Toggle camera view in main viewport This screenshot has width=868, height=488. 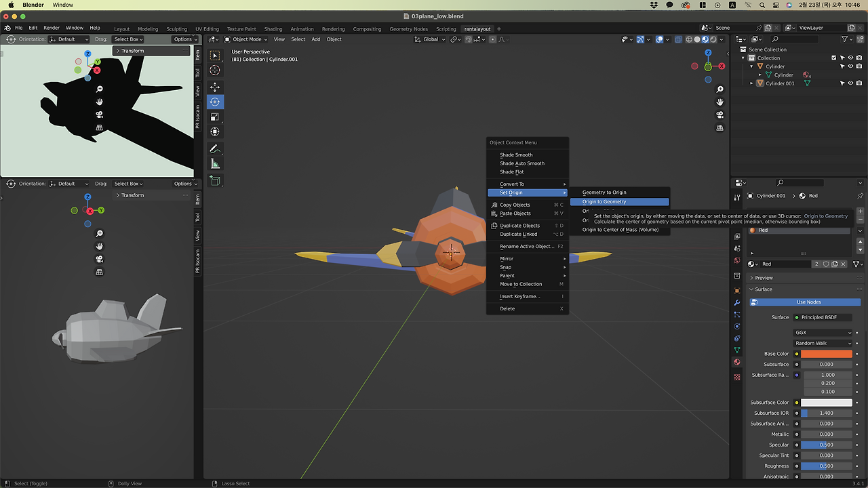(720, 115)
